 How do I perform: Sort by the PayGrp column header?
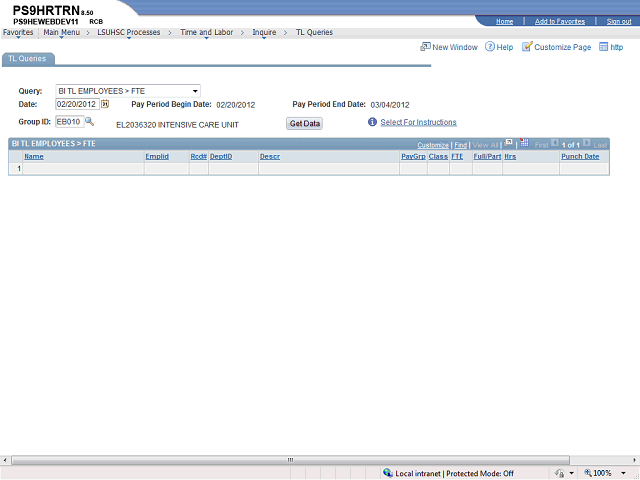pos(413,156)
